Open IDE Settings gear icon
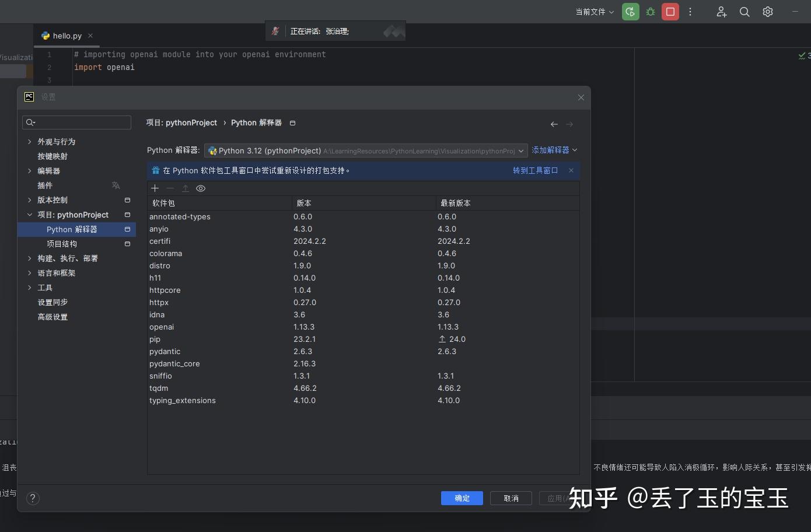The image size is (811, 532). tap(768, 12)
